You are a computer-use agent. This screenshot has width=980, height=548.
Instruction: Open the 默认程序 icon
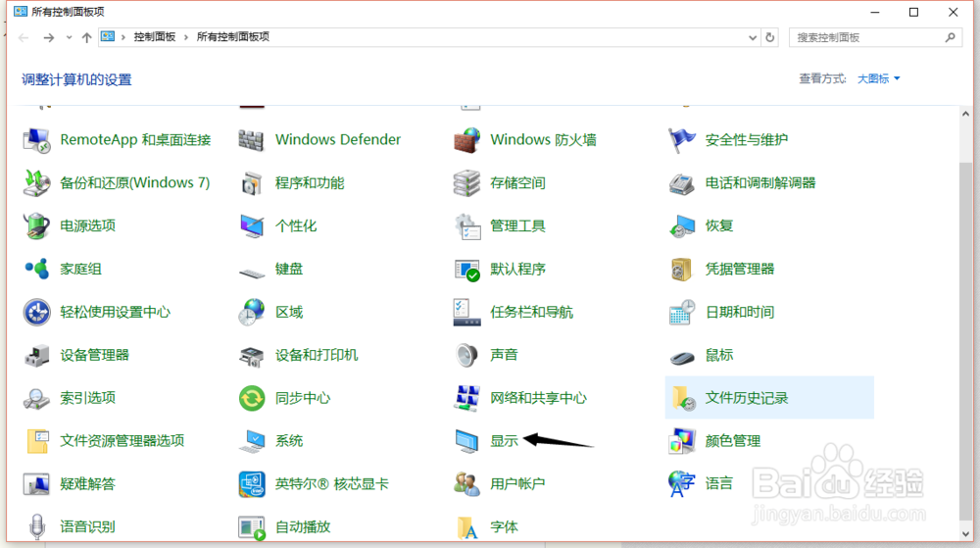coord(466,270)
